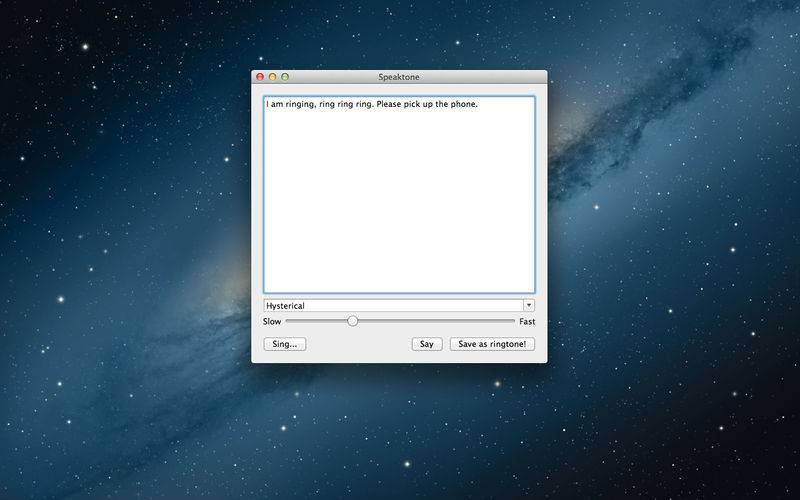Minimize window using the yellow button

(273, 77)
